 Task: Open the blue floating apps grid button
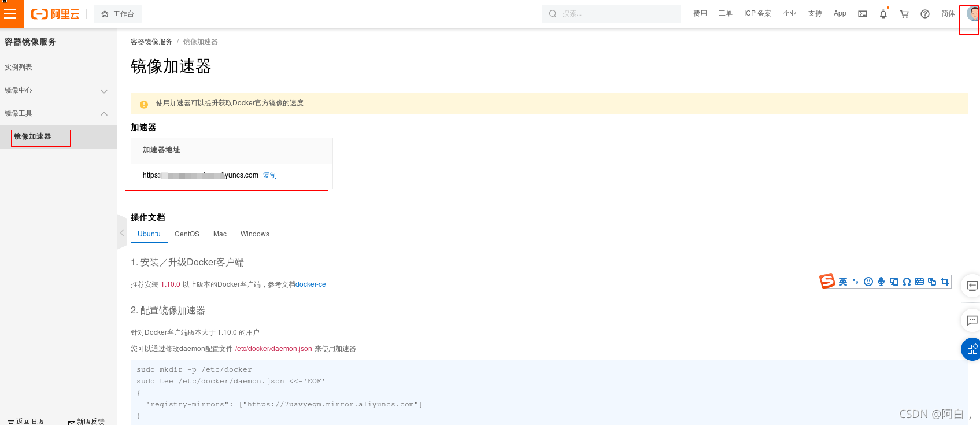(972, 349)
